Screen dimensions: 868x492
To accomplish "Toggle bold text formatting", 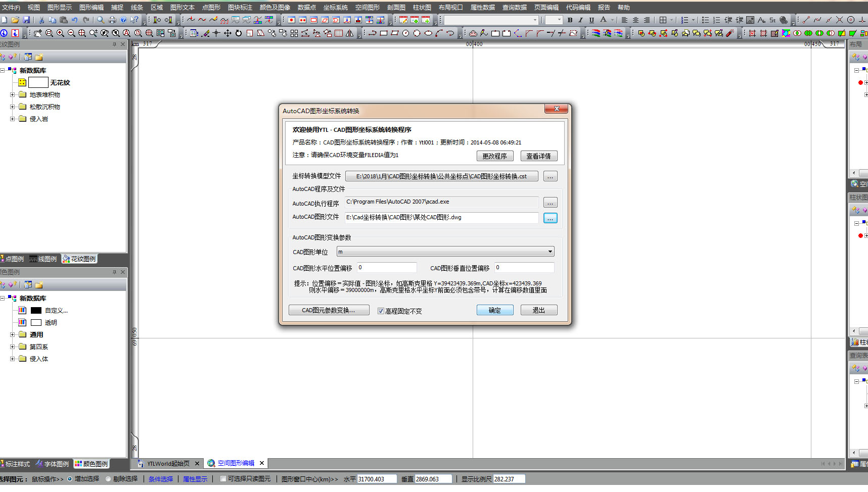I will pos(570,20).
